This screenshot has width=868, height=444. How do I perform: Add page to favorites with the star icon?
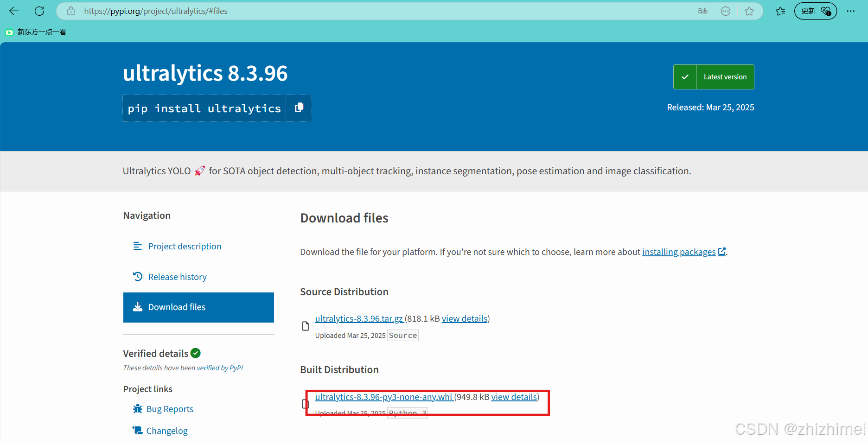coord(749,11)
